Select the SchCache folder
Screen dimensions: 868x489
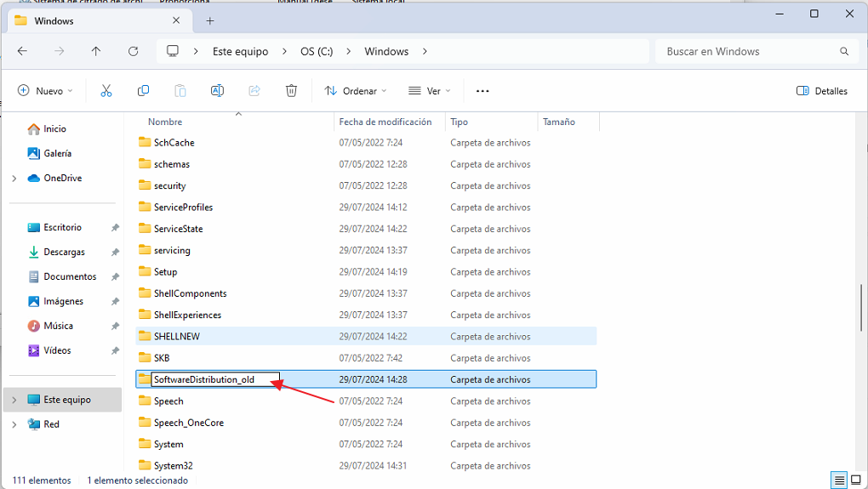click(366, 143)
